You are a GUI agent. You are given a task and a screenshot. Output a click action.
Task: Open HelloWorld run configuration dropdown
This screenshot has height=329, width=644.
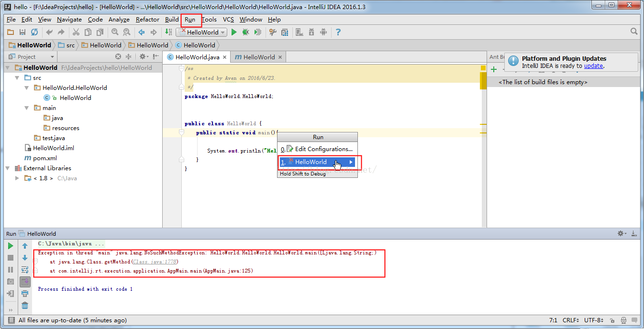[x=201, y=32]
